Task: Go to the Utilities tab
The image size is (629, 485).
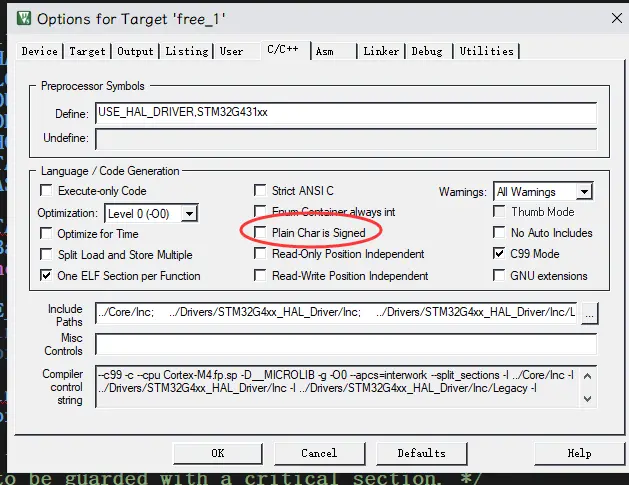Action: (x=486, y=51)
